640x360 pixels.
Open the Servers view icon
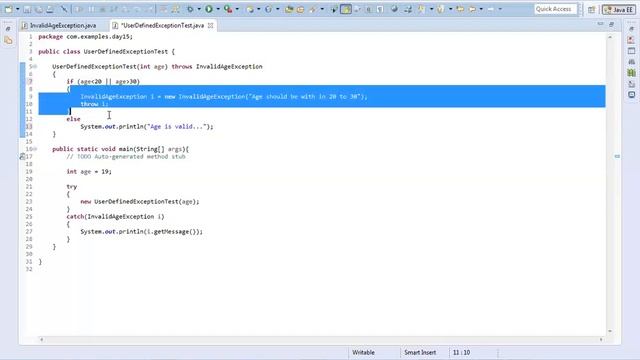pos(631,62)
